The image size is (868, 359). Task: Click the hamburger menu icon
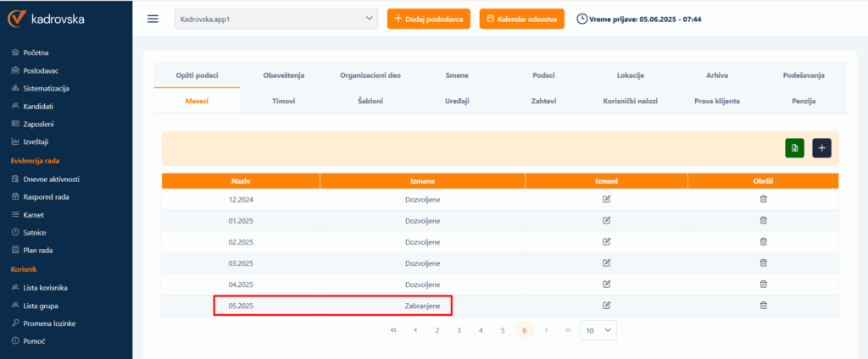coord(153,19)
